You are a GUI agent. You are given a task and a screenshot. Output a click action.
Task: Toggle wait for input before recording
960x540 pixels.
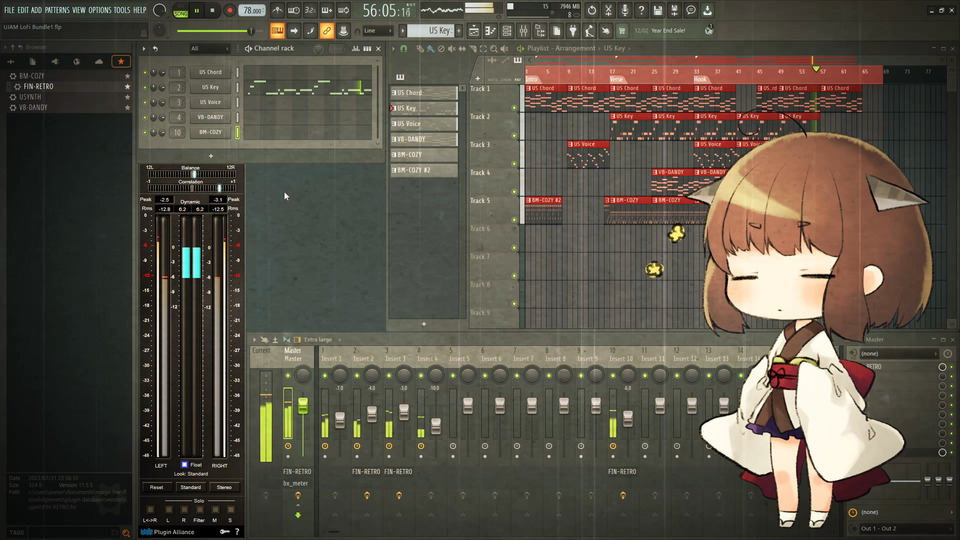[x=294, y=10]
